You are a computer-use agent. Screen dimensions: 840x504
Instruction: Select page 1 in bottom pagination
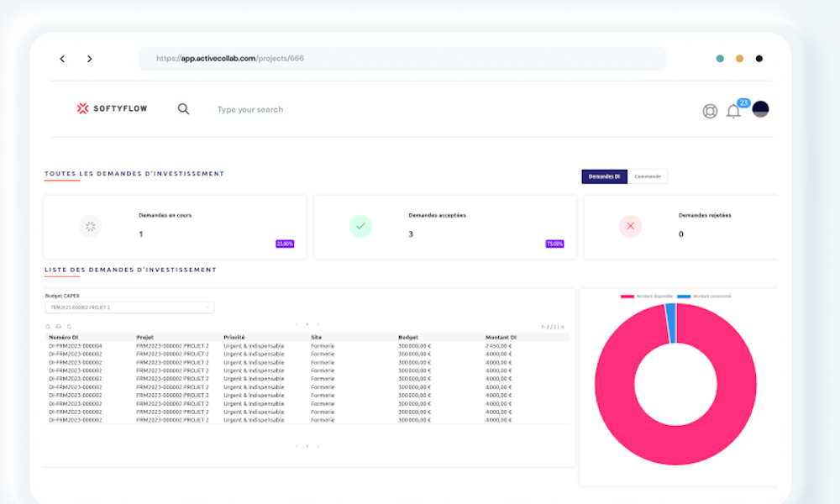[307, 446]
